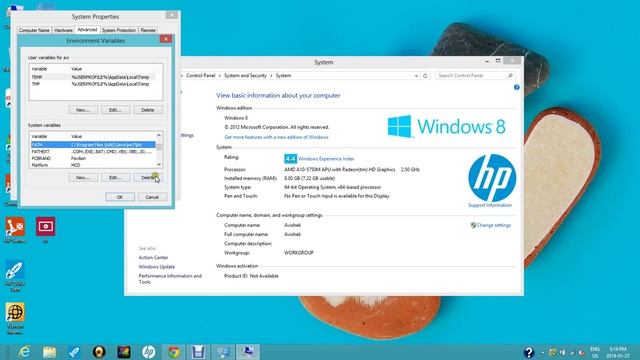Open the clock showing 5:14 PM

(618, 352)
